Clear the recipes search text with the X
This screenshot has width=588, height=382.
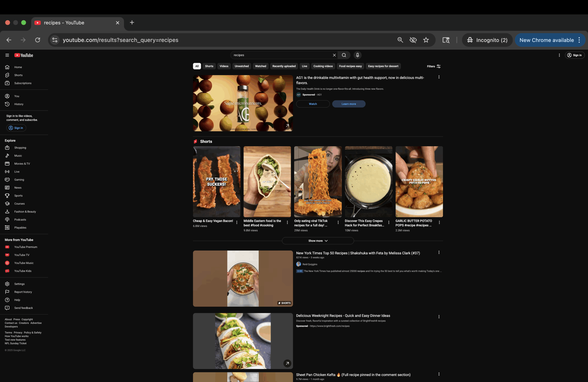click(x=334, y=55)
